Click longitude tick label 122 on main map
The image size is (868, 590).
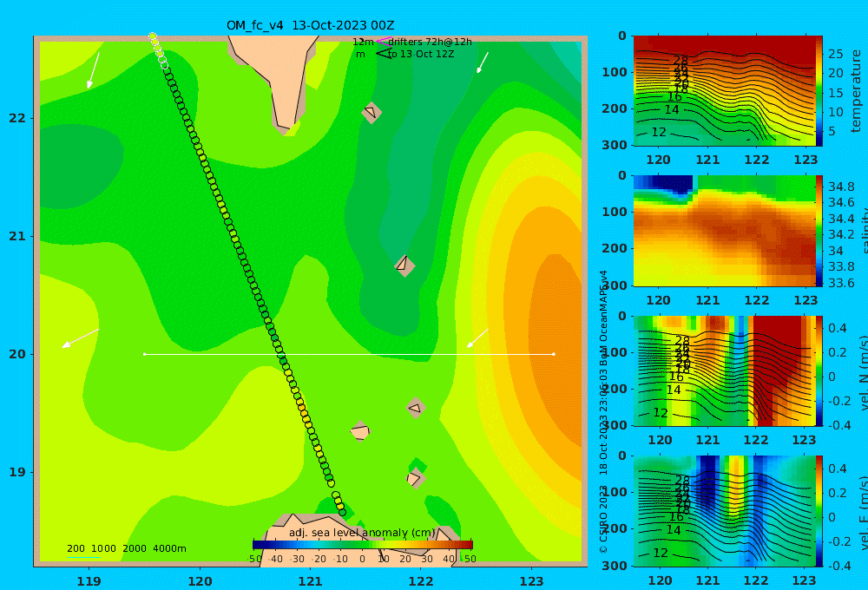pyautogui.click(x=421, y=581)
